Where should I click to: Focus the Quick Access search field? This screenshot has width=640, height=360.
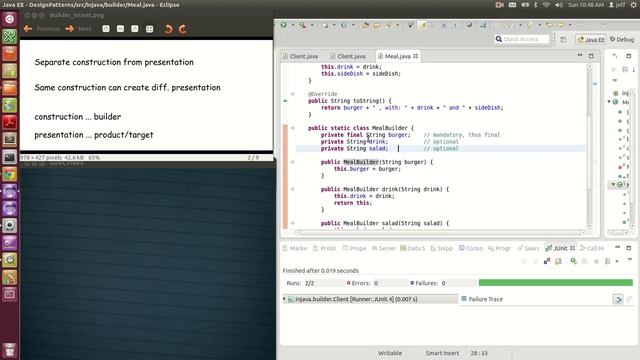pos(522,39)
